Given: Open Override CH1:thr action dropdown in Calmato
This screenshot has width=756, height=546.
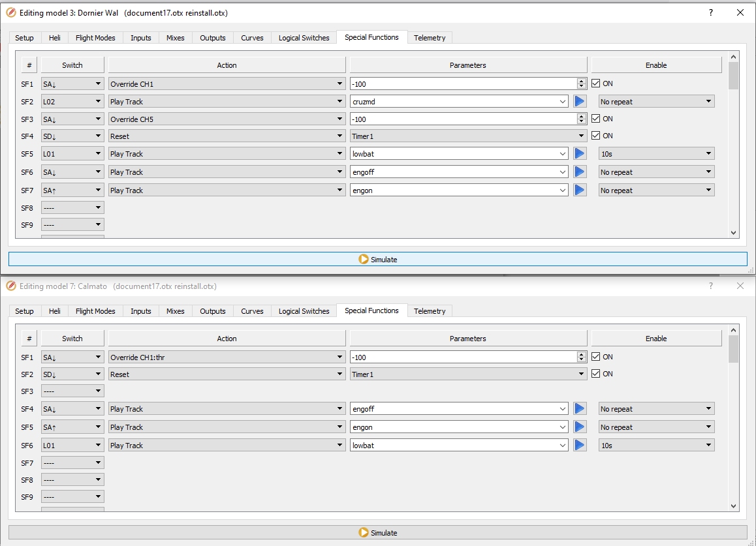Looking at the screenshot, I should point(227,357).
